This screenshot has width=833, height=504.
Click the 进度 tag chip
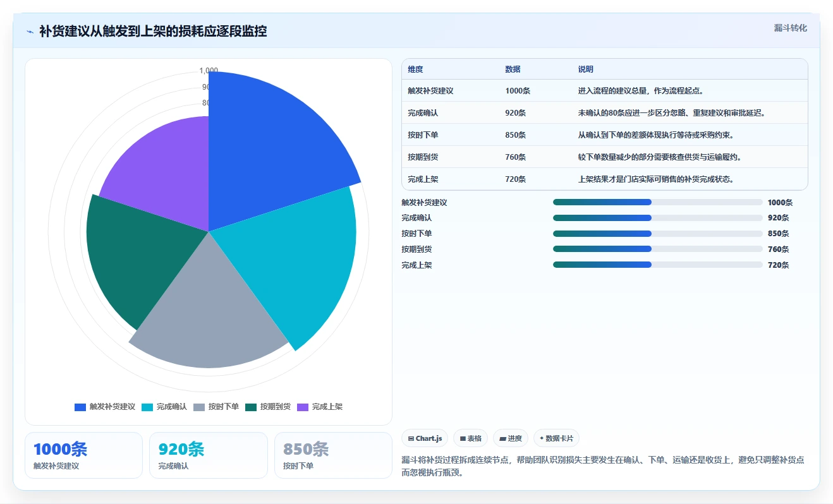(x=511, y=438)
